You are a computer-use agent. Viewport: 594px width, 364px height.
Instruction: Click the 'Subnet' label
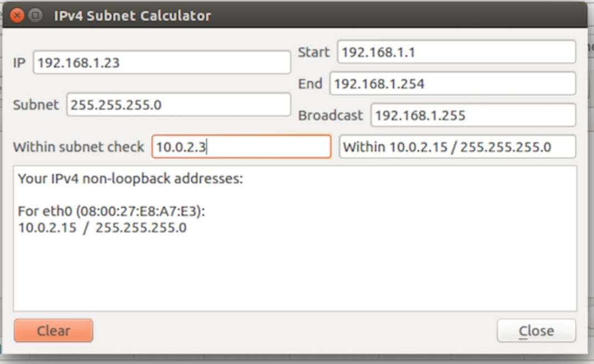tap(36, 105)
